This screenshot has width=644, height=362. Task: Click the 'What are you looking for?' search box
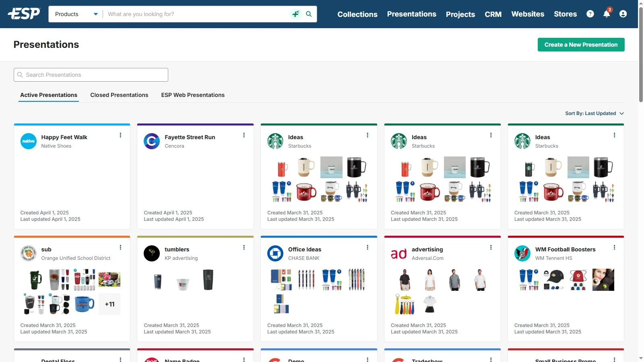tap(197, 14)
